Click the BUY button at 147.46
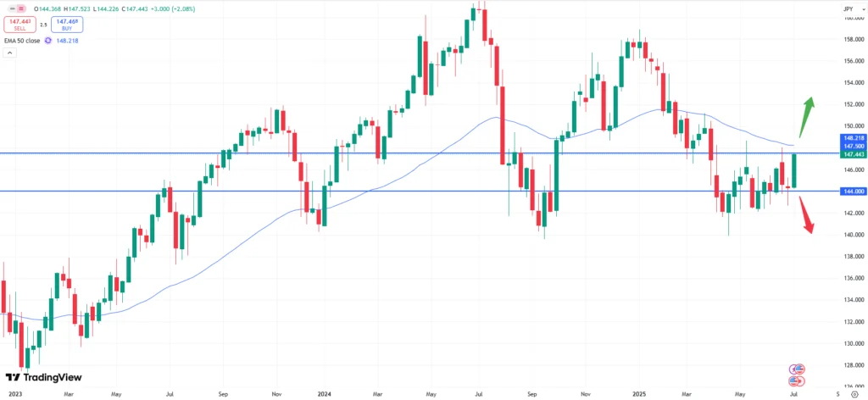868x400 pixels. [67, 25]
